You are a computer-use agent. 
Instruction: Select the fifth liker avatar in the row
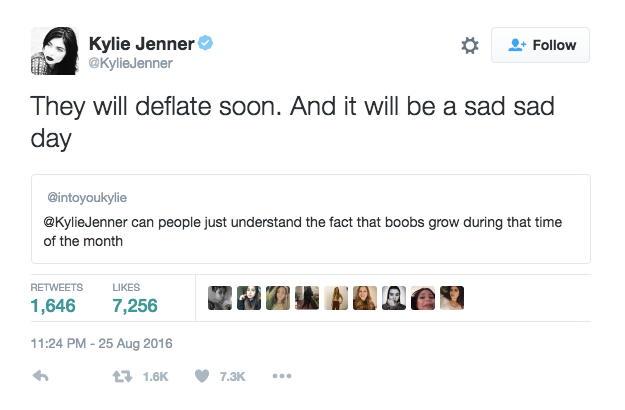tap(336, 298)
